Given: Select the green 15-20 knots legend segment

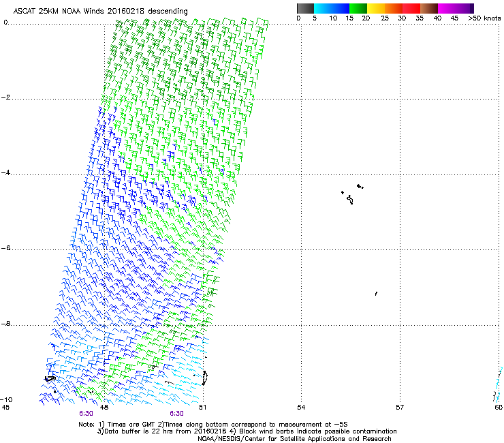Looking at the screenshot, I should pos(358,9).
